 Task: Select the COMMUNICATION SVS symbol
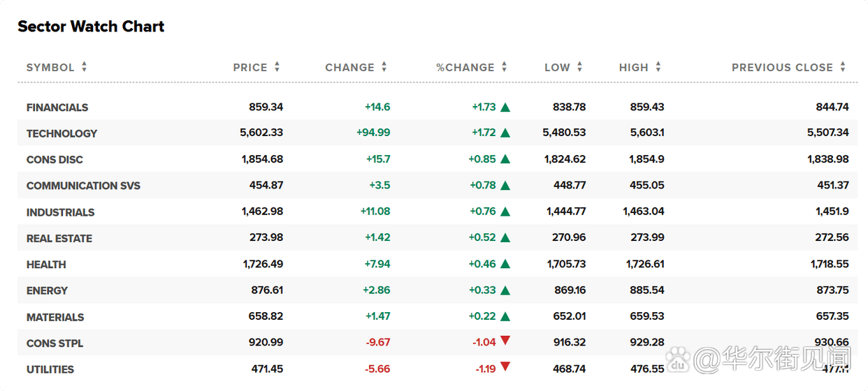tap(83, 186)
